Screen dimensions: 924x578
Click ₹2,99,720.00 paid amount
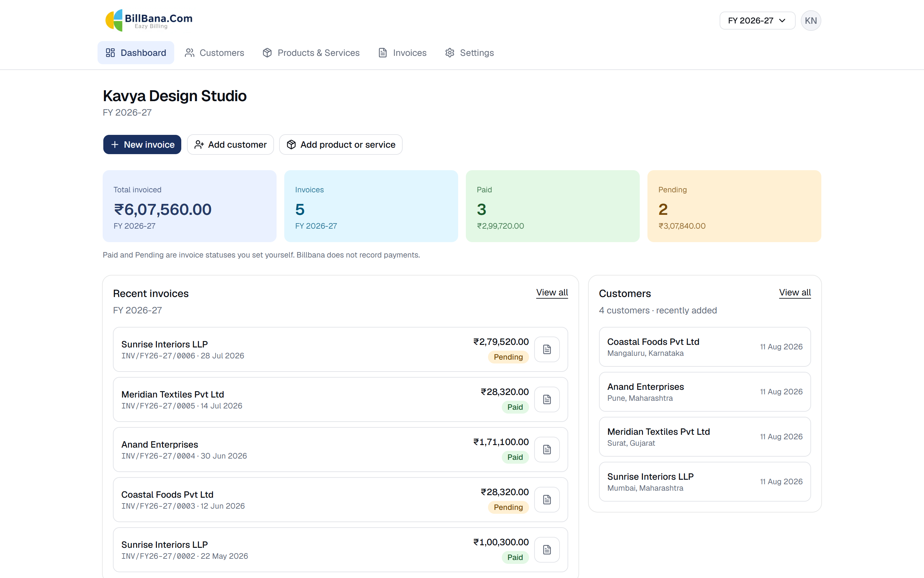coord(500,226)
